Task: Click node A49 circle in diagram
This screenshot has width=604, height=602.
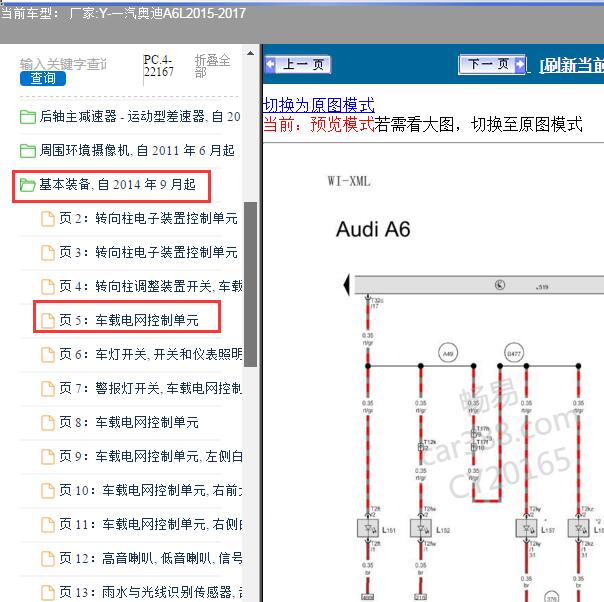Action: 448,353
